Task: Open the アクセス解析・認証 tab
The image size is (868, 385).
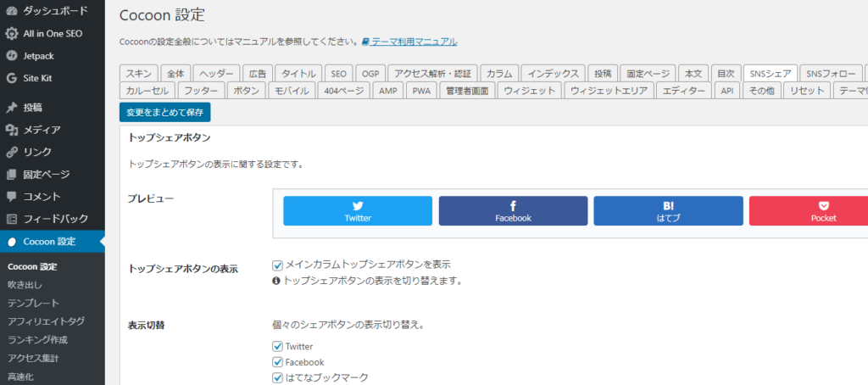Action: click(433, 73)
